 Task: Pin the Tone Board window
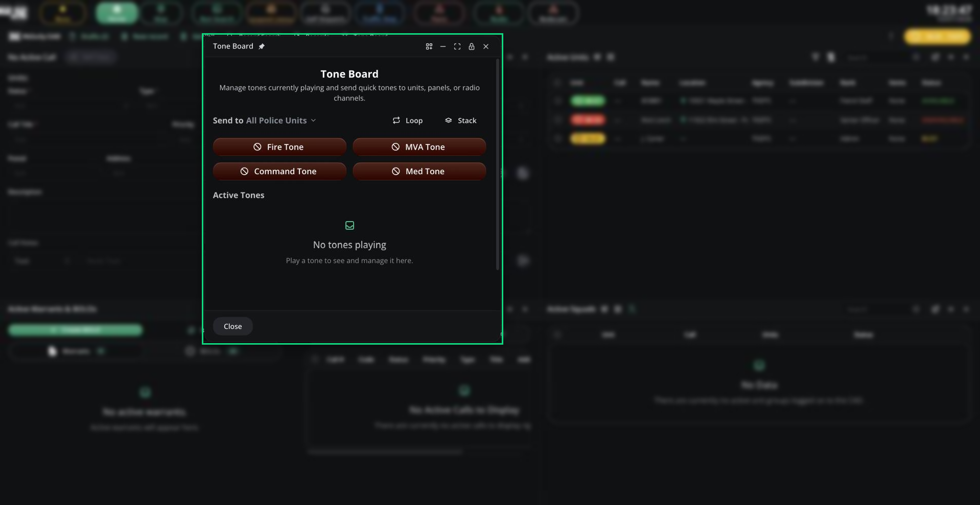[x=262, y=46]
